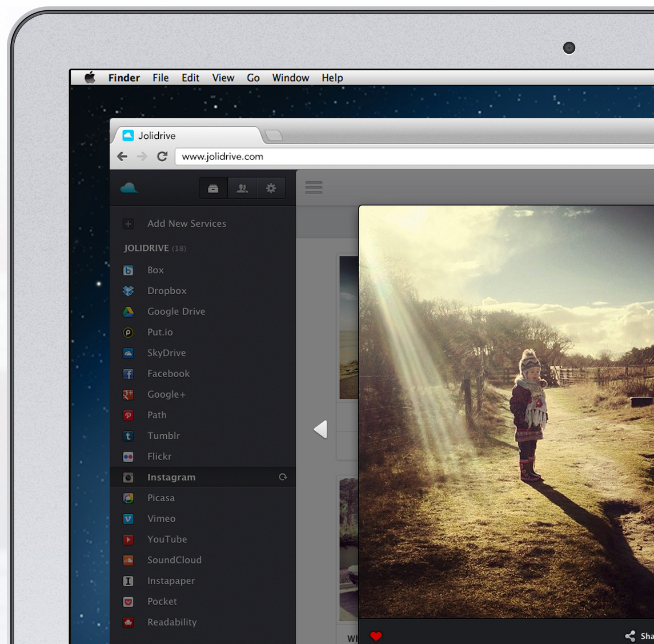Select the SoundCloud service
Viewport: 654px width, 644px height.
pyautogui.click(x=174, y=560)
